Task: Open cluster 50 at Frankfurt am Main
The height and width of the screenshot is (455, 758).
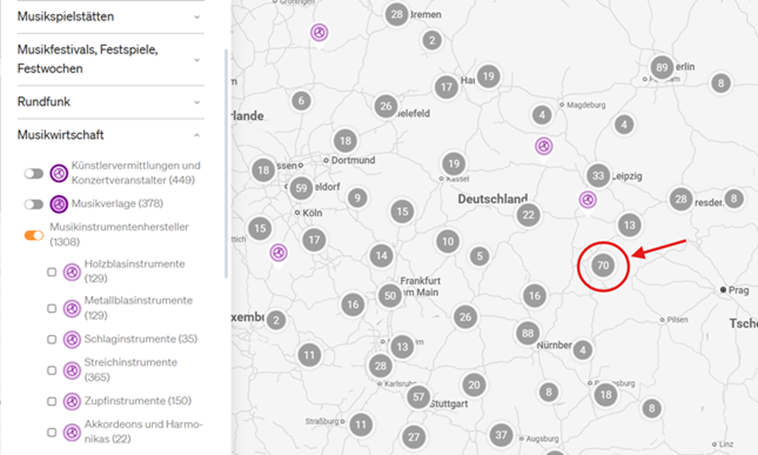Action: (x=390, y=296)
